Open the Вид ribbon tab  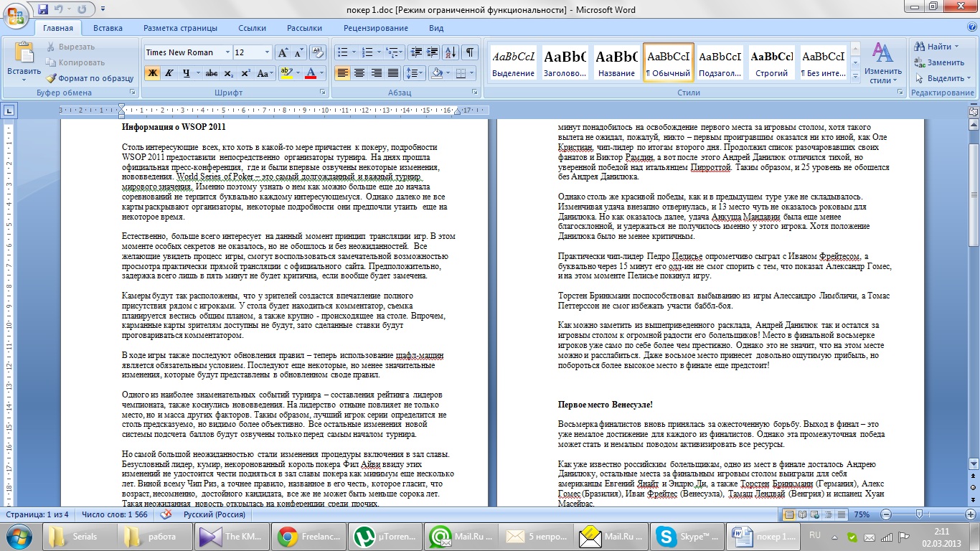pos(436,29)
